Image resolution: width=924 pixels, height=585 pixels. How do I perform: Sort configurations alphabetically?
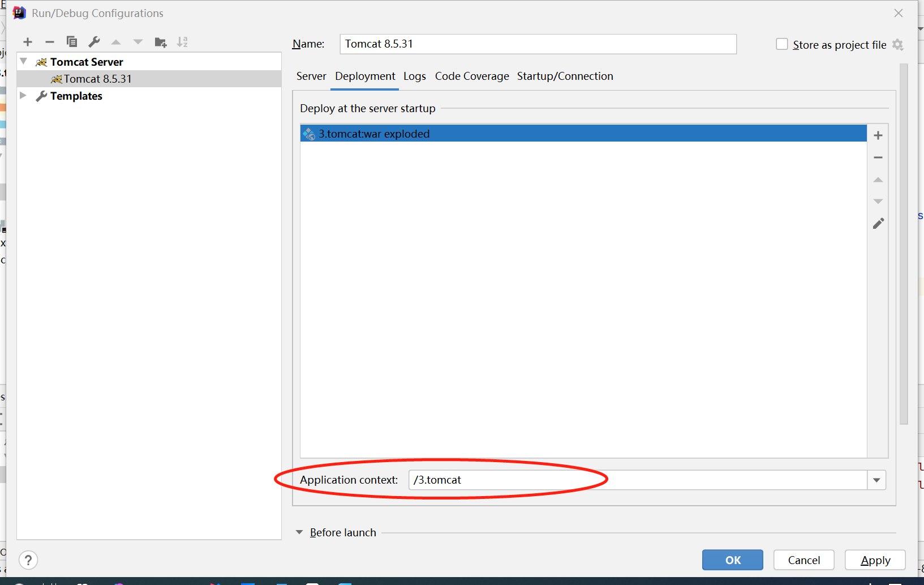[182, 42]
